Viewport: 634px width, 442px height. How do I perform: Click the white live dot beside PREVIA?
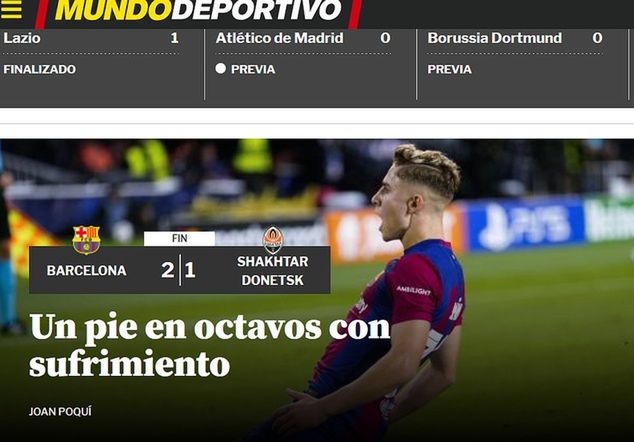coord(220,68)
